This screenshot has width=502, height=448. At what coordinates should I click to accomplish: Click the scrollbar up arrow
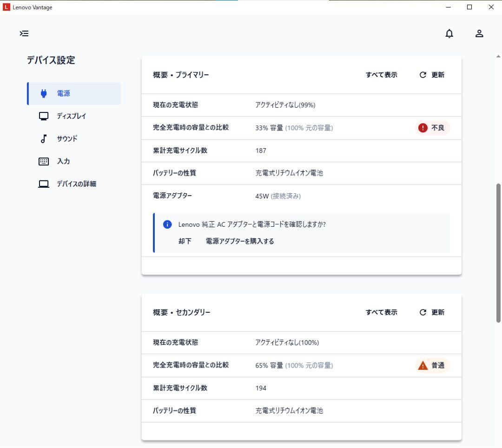[498, 56]
